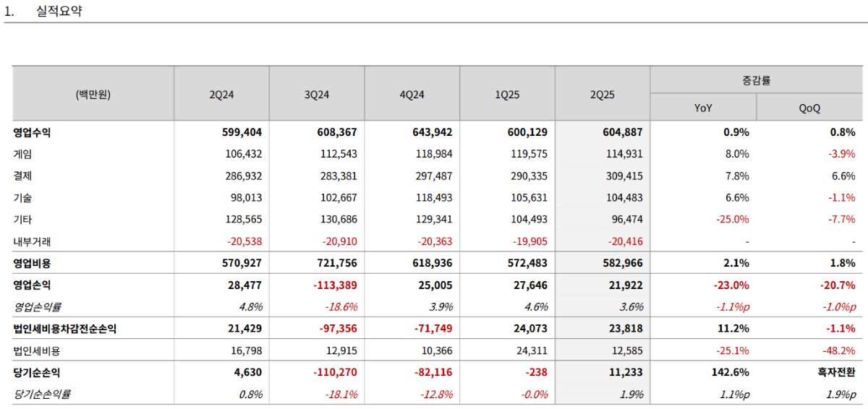868x409 pixels.
Task: Click the 흑자전환 QoQ cell
Action: [x=838, y=372]
